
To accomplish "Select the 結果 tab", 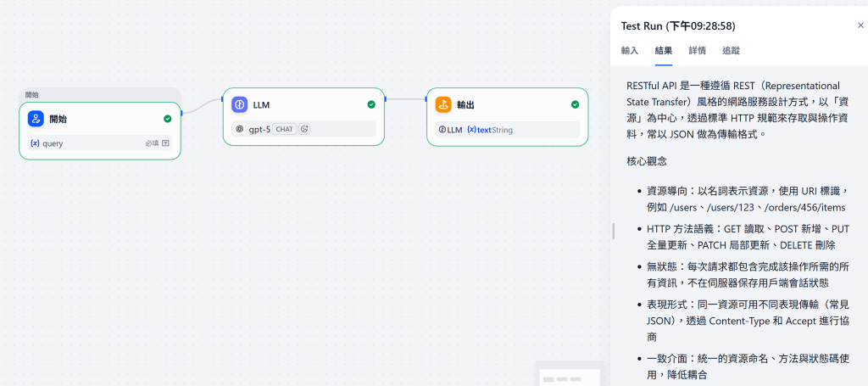I will click(x=664, y=50).
